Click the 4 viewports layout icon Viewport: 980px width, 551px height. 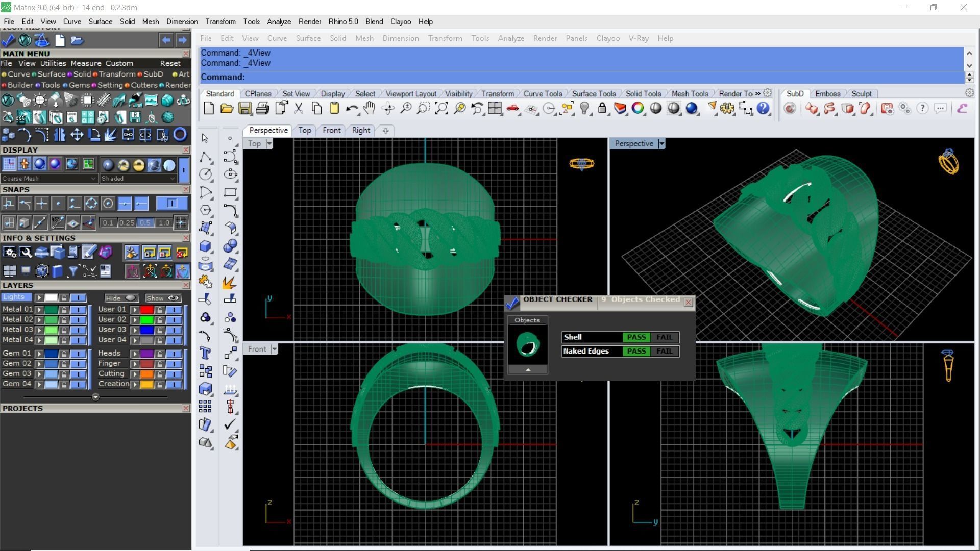tap(495, 108)
